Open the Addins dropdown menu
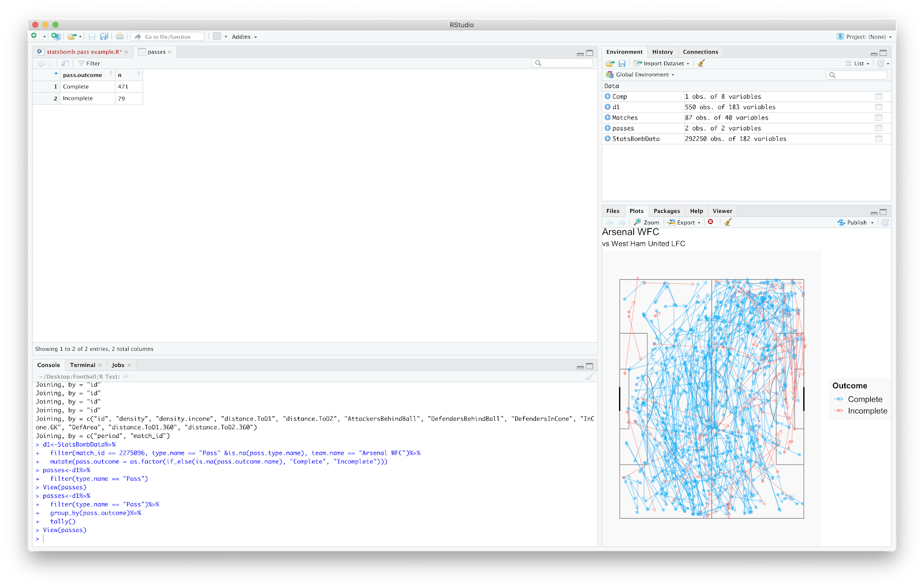 tap(244, 36)
